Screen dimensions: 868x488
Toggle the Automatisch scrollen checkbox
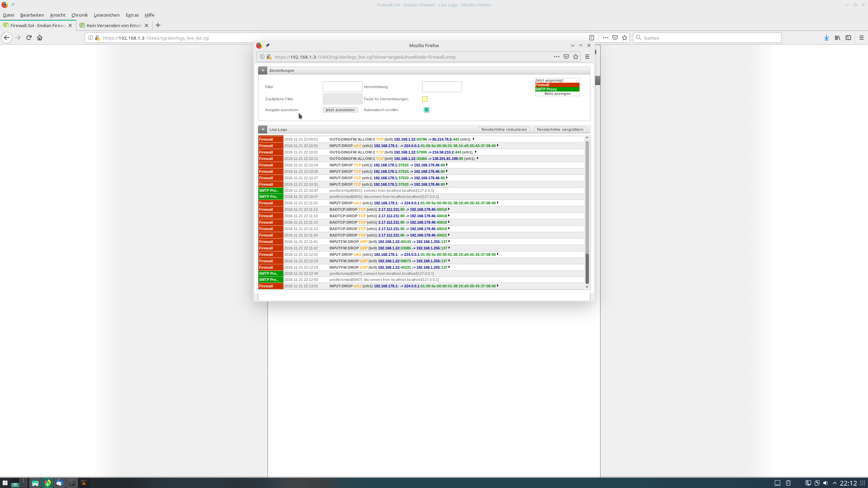point(427,110)
